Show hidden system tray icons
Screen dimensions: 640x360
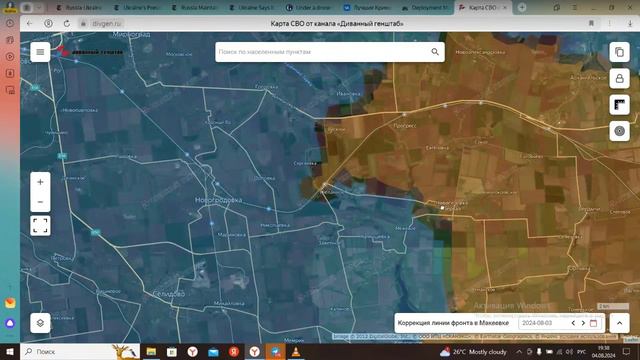click(519, 351)
